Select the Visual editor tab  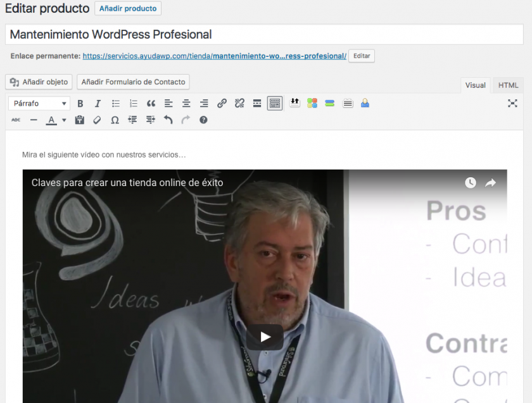tap(475, 85)
